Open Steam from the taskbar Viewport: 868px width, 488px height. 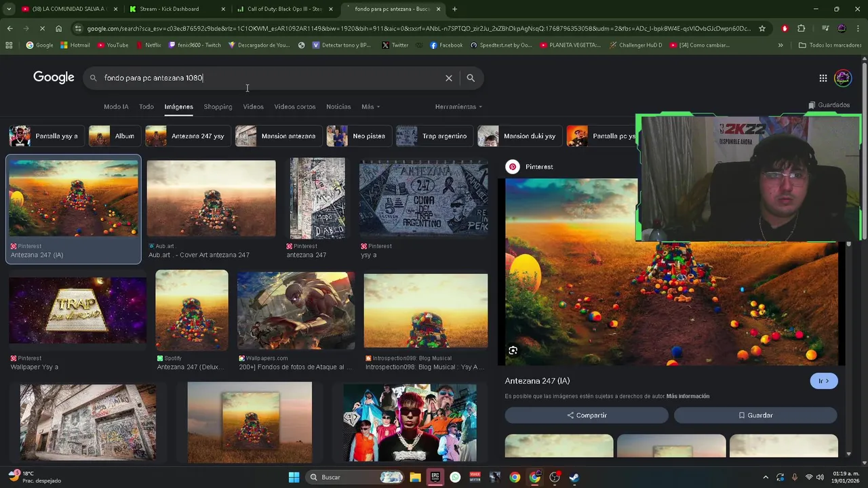[574, 477]
